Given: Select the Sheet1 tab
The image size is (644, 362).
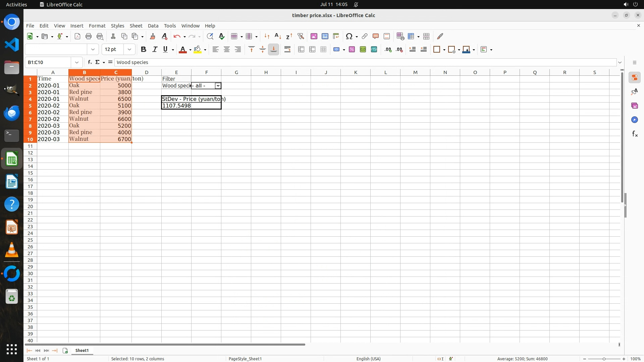Looking at the screenshot, I should [x=82, y=351].
